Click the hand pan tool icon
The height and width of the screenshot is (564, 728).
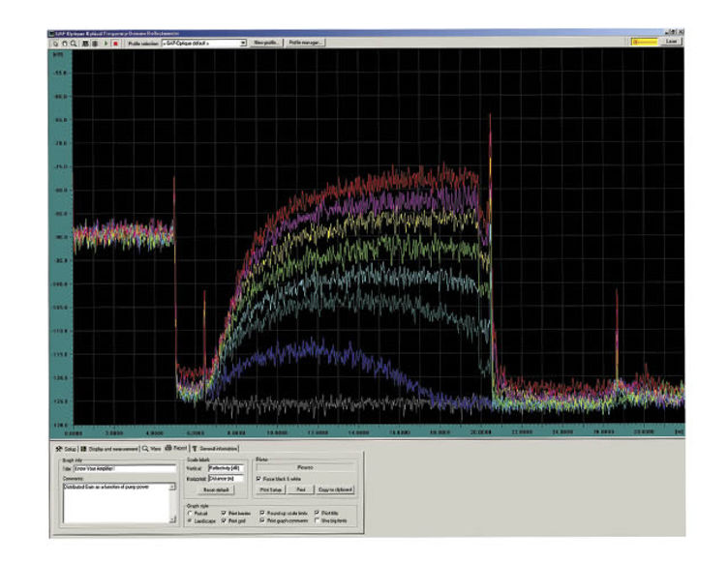(x=64, y=44)
